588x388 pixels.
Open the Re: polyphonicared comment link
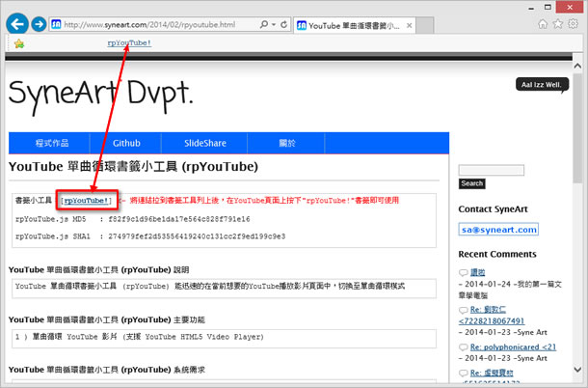click(x=513, y=347)
